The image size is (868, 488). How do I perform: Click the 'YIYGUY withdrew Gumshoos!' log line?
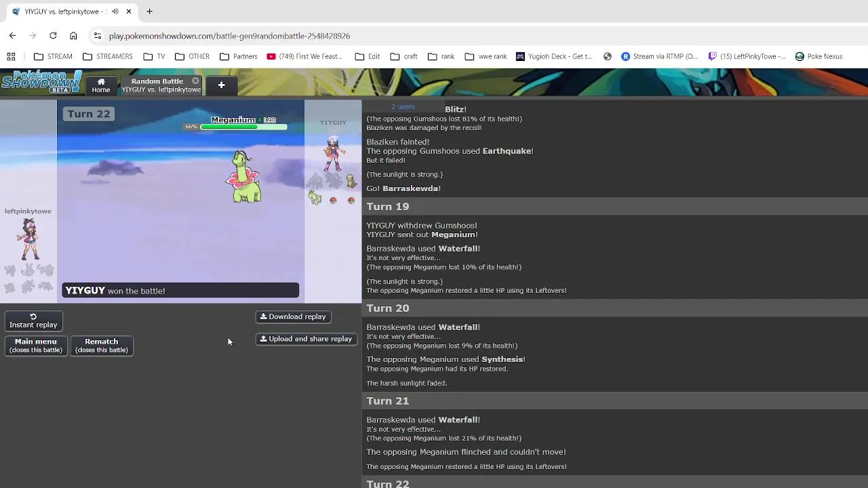click(x=422, y=225)
